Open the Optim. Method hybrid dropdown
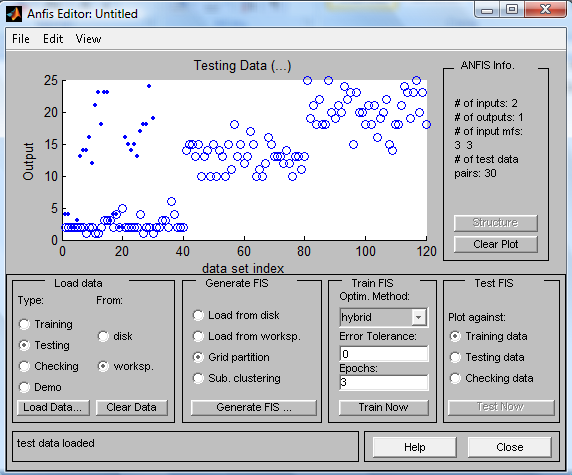Viewport: 572px width, 475px height. click(x=384, y=317)
